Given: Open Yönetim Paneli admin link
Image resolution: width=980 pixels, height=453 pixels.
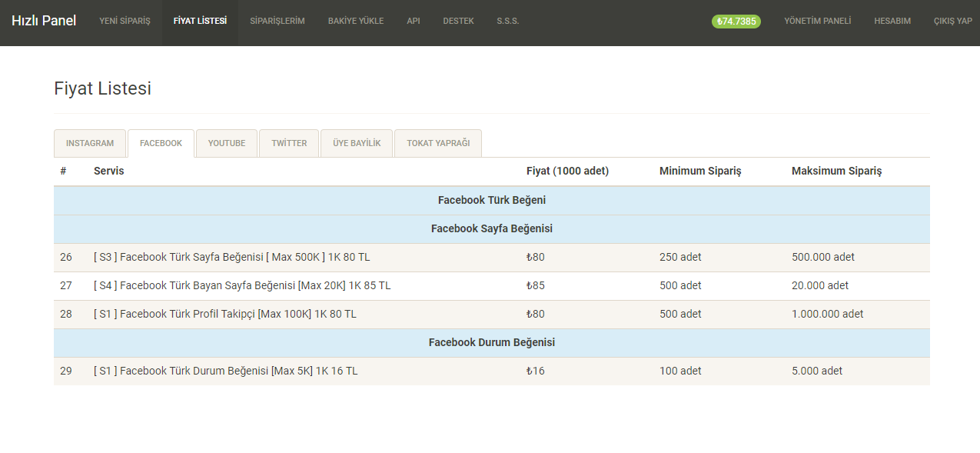Looking at the screenshot, I should click(x=817, y=22).
